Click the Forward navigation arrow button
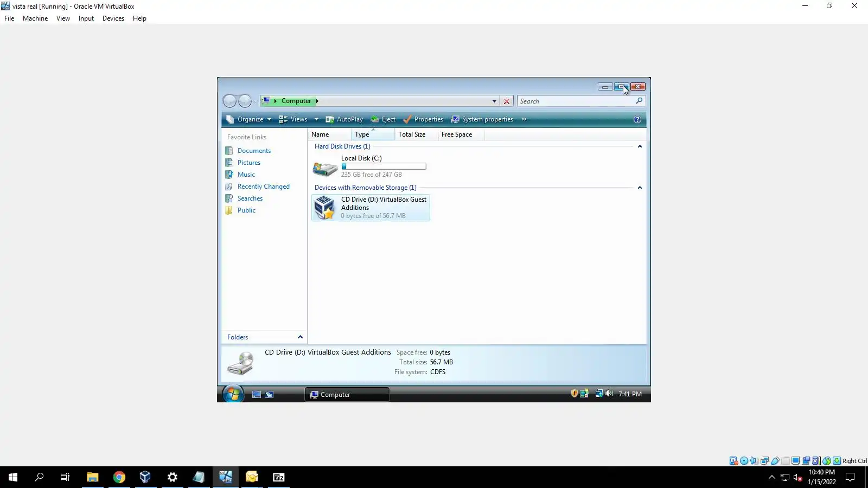Image resolution: width=868 pixels, height=488 pixels. 245,101
